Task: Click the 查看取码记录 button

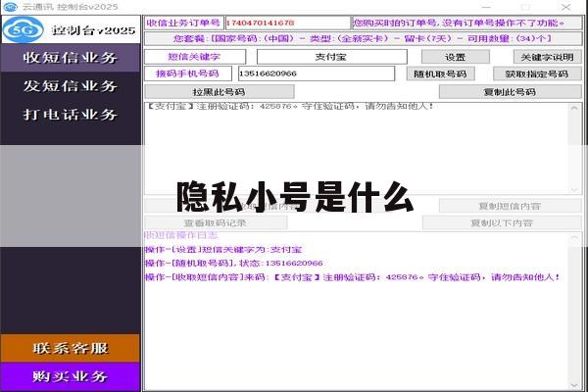Action: pyautogui.click(x=216, y=222)
